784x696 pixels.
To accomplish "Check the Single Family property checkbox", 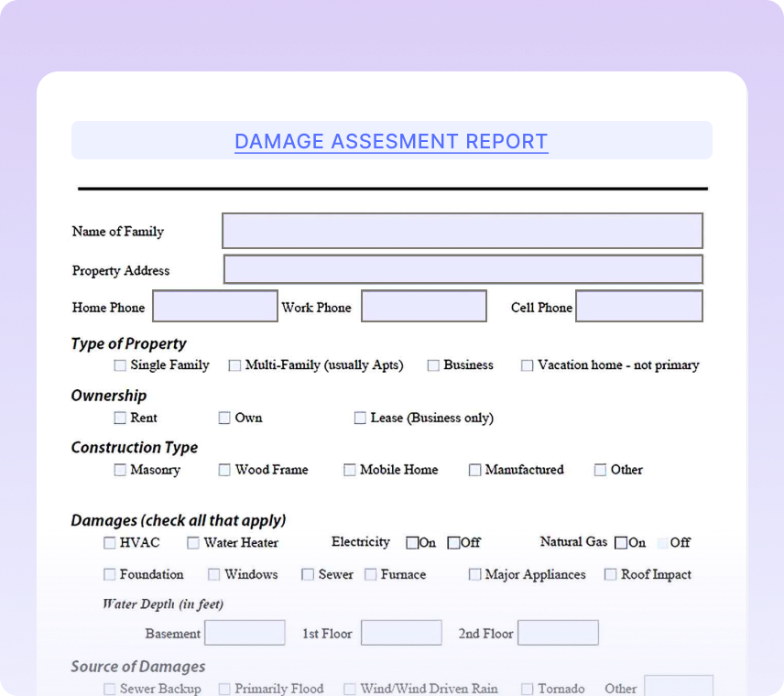I will (120, 364).
